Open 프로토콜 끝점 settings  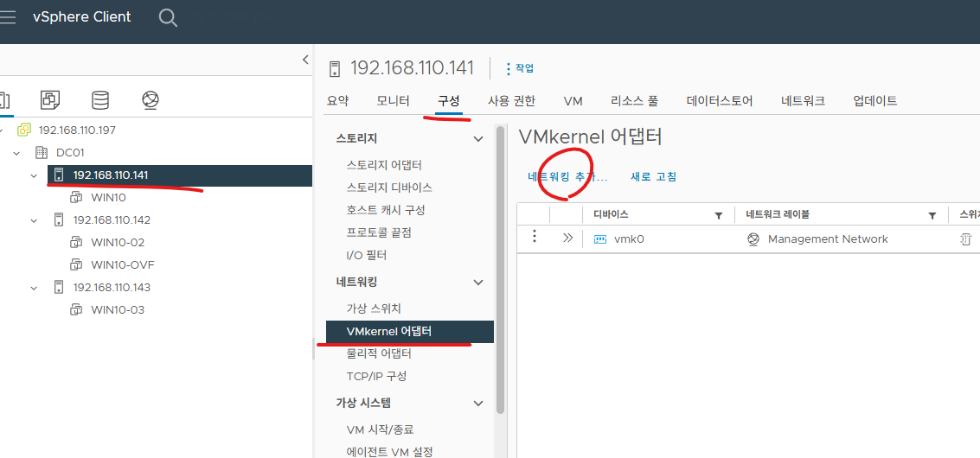(379, 232)
